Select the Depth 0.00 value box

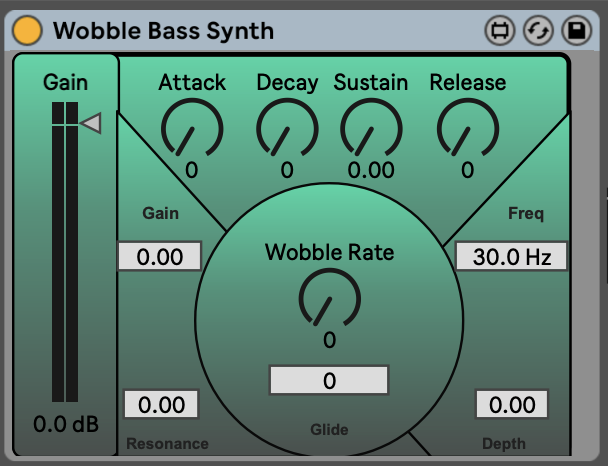(512, 405)
